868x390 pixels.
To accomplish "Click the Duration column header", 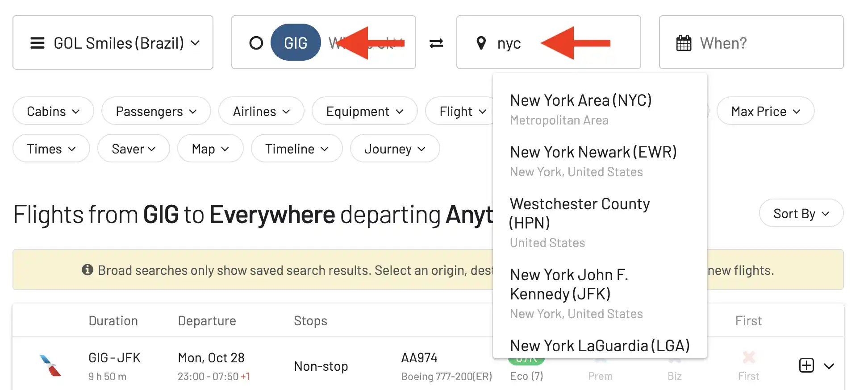I will [113, 321].
